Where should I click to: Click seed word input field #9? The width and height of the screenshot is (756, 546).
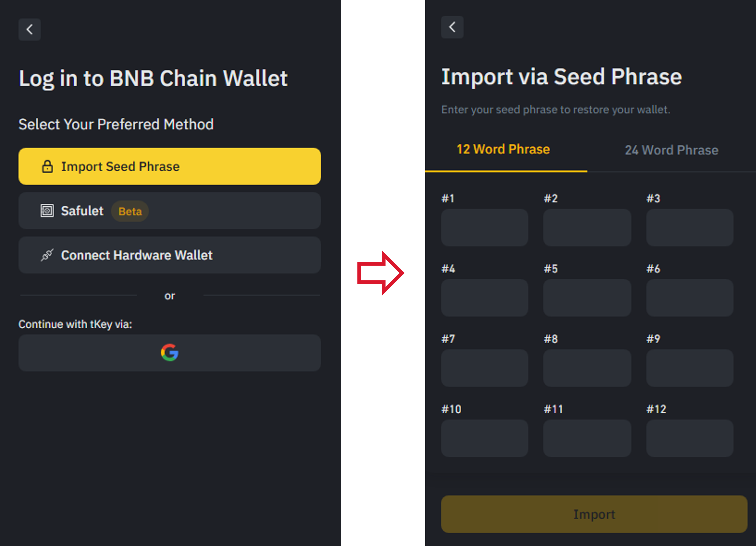689,368
